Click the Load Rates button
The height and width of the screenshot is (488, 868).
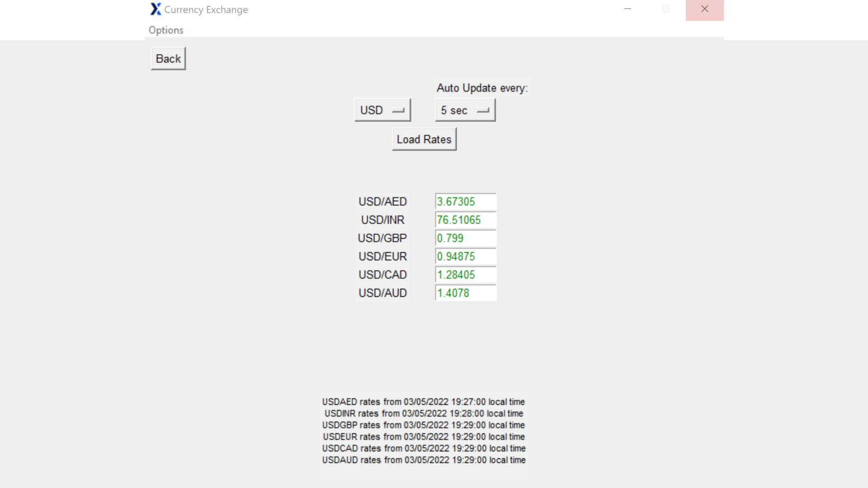pyautogui.click(x=424, y=139)
